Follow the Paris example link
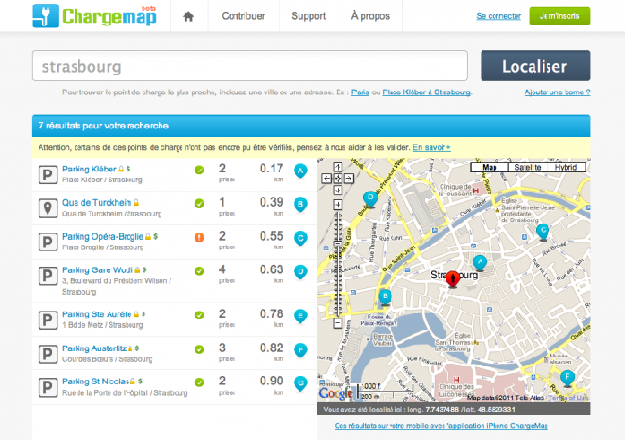This screenshot has width=625, height=440. [x=360, y=92]
